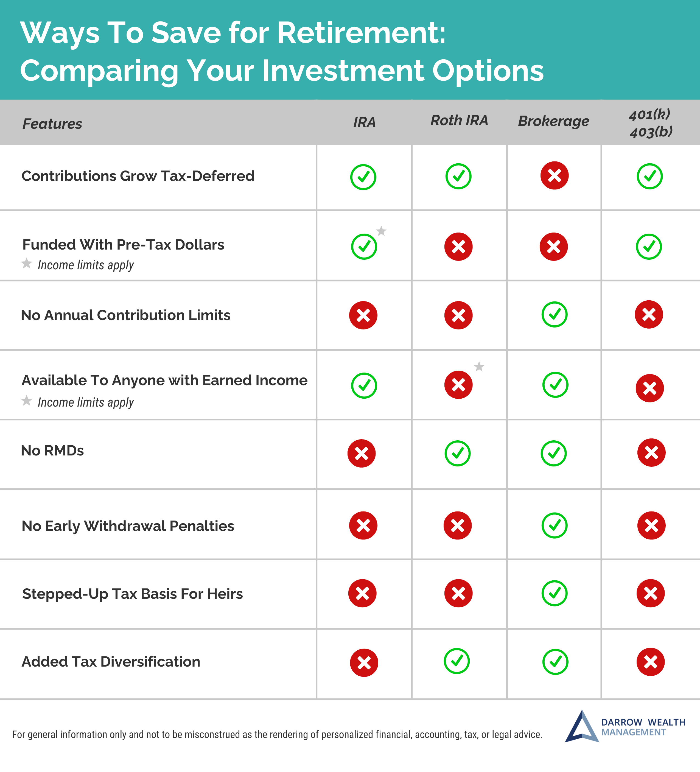Click the Brokerage no contribution limits checkmark
700x772 pixels.
coord(554,314)
